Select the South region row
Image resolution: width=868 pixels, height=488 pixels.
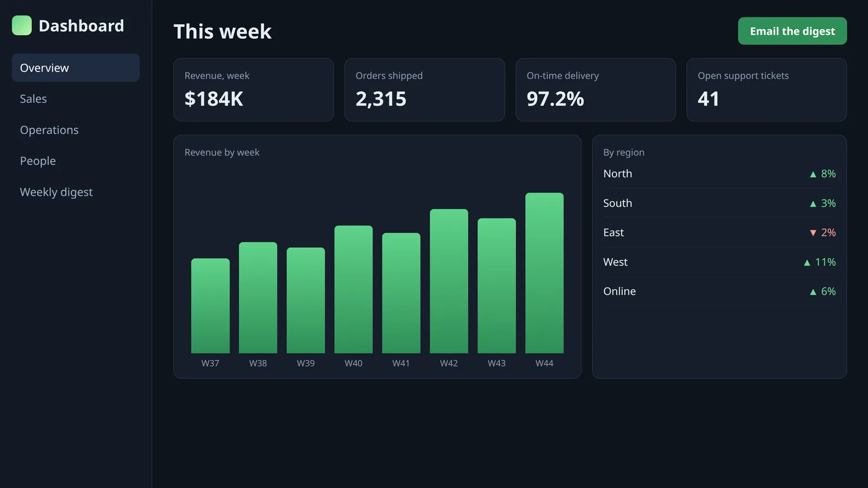[x=719, y=203]
